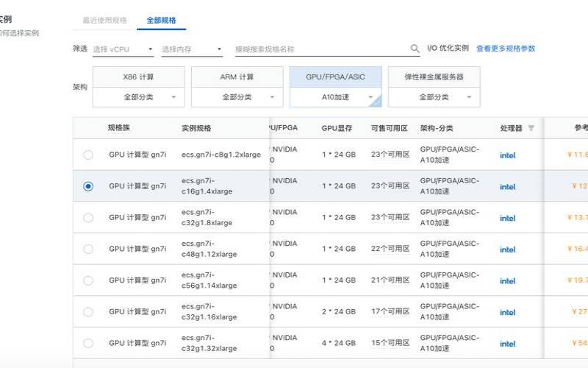This screenshot has width=588, height=368.
Task: Select the X86 计算 architecture tab
Action: pyautogui.click(x=139, y=77)
